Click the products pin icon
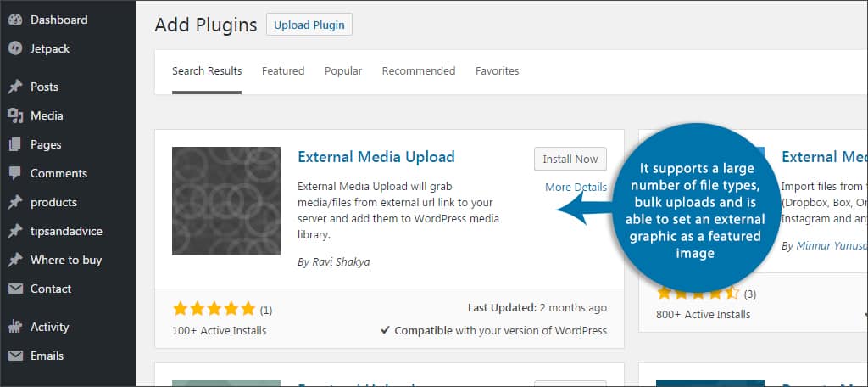This screenshot has height=387, width=868. [15, 202]
